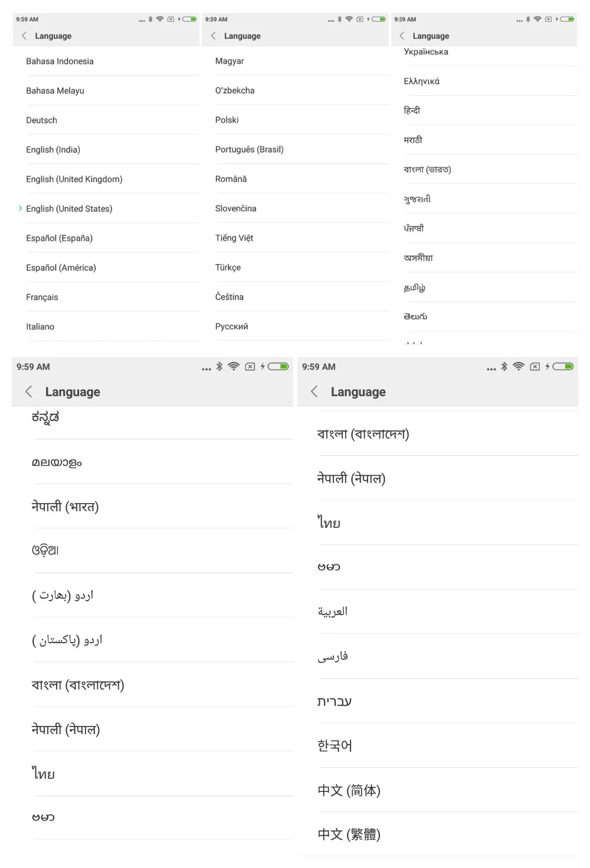Image resolution: width=590 pixels, height=868 pixels.
Task: Select Deutsch as language
Action: pyautogui.click(x=106, y=120)
